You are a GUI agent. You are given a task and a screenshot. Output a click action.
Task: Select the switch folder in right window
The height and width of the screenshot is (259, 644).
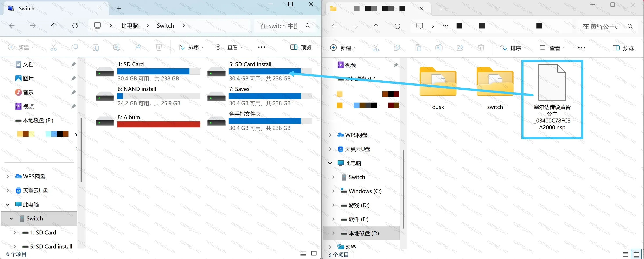pyautogui.click(x=495, y=88)
